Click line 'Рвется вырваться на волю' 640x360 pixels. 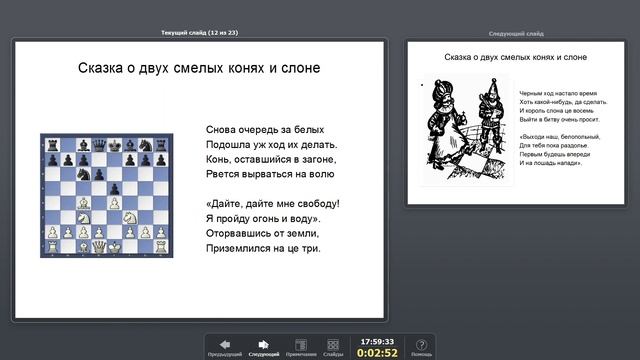click(270, 174)
